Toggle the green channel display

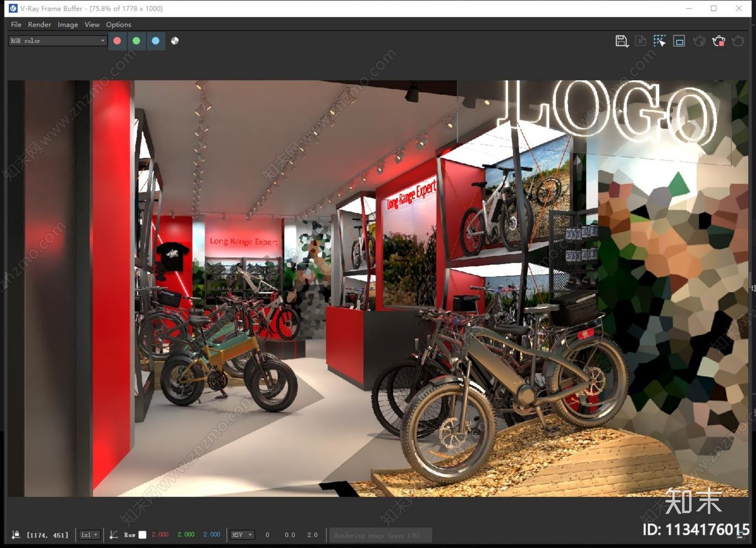[x=137, y=41]
